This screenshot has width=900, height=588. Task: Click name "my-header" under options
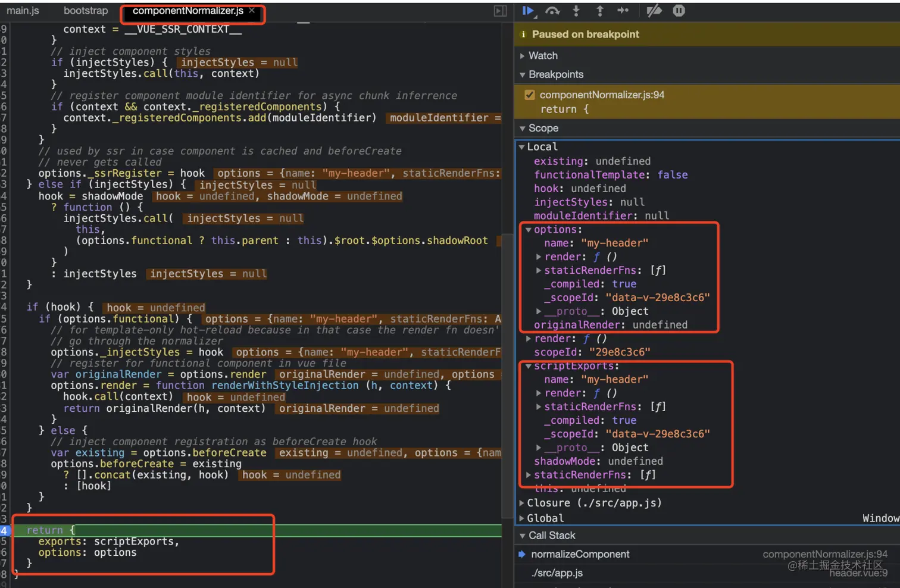pos(596,243)
